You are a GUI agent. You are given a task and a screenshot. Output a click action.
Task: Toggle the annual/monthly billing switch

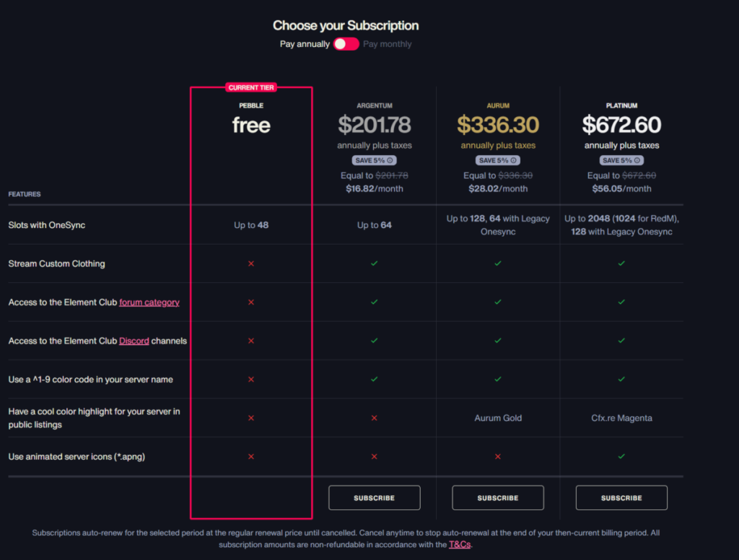(346, 44)
